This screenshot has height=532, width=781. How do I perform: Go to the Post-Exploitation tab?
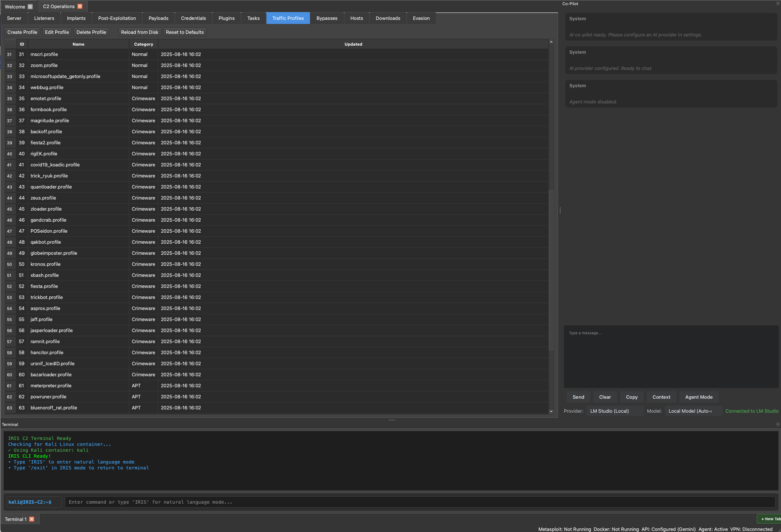click(x=117, y=18)
